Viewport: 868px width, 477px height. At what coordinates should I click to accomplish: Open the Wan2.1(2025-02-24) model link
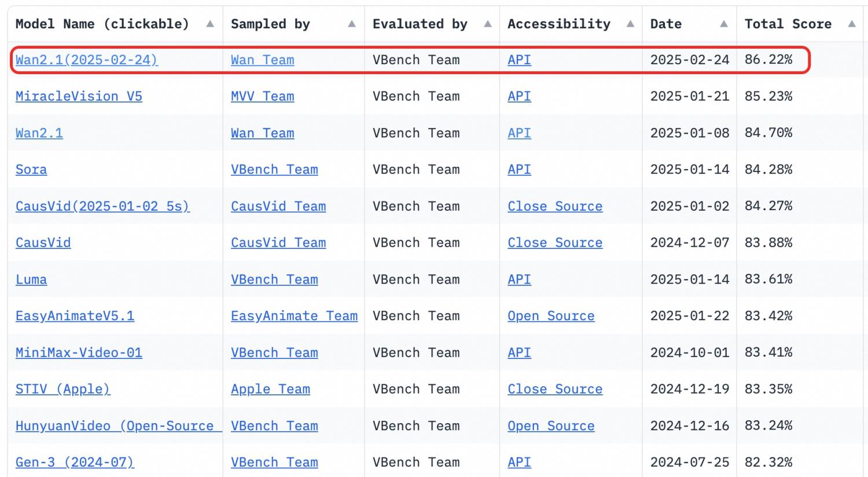[86, 60]
